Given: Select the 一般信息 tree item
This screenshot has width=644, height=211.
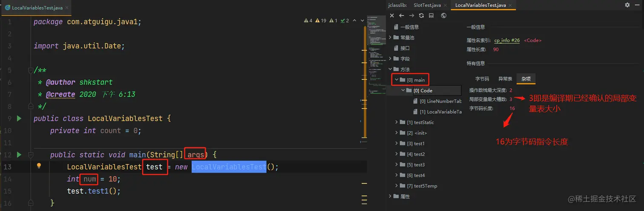Looking at the screenshot, I should point(409,27).
